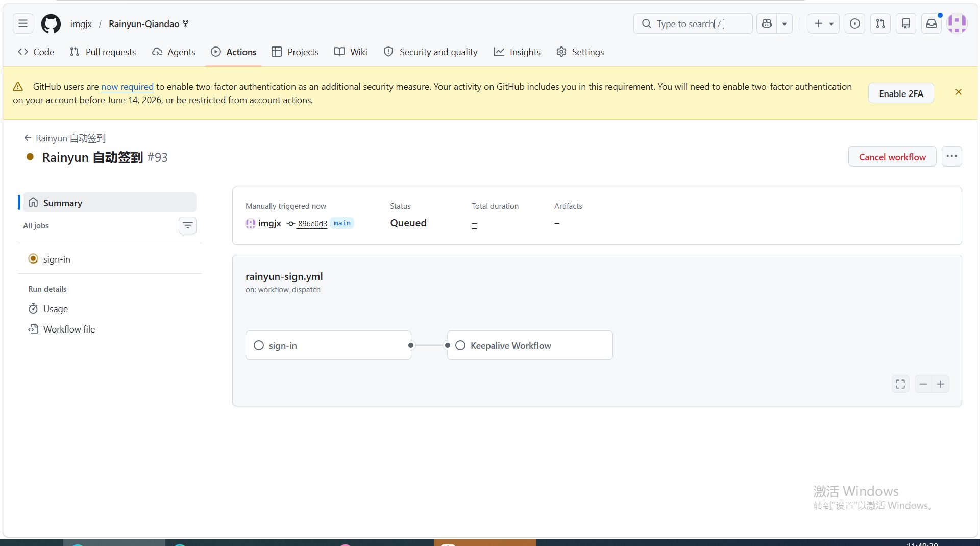Viewport: 980px width, 546px height.
Task: Open the sign-in job in sidebar
Action: click(110, 259)
